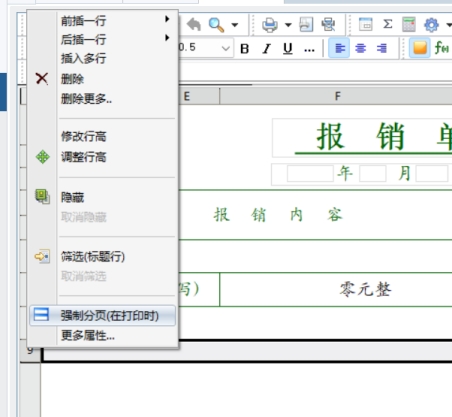Click the print setup icon beside preview

pos(328,24)
